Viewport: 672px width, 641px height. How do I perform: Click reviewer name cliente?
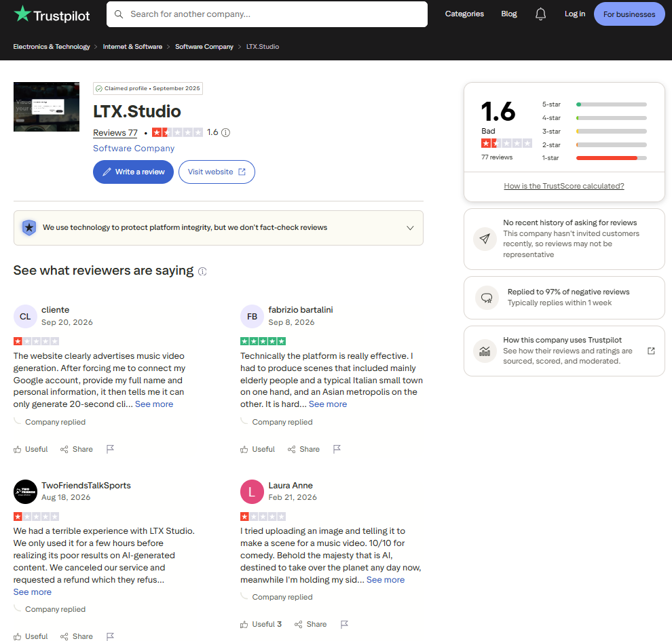[x=55, y=310]
